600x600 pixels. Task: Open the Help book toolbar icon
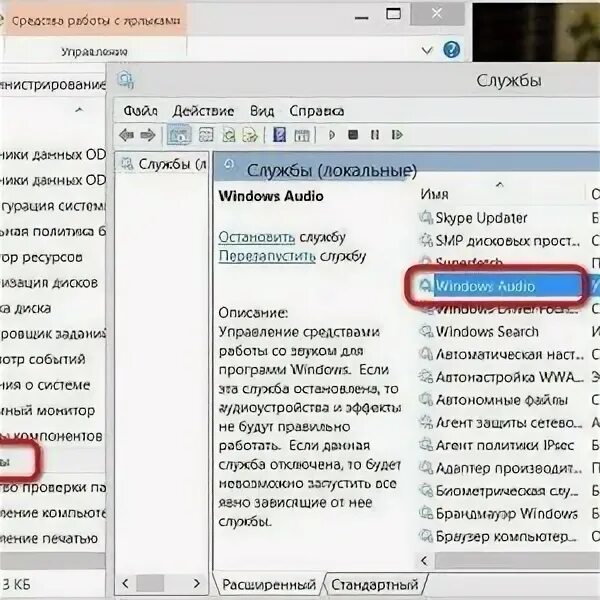(279, 135)
